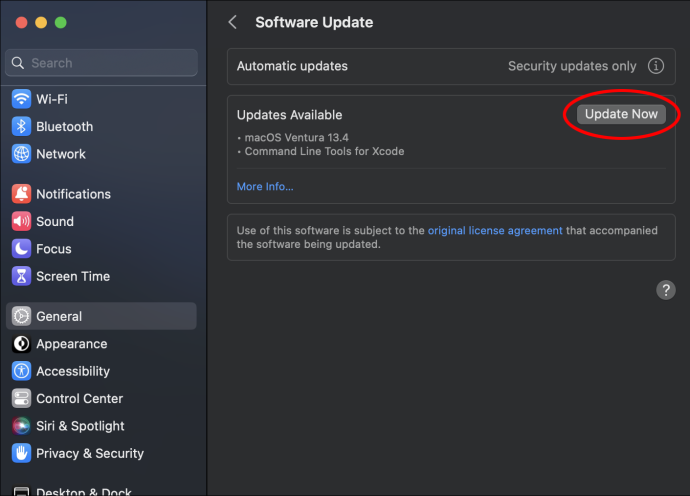Click the Notifications bell icon
Screen dimensions: 690x496
click(21, 194)
